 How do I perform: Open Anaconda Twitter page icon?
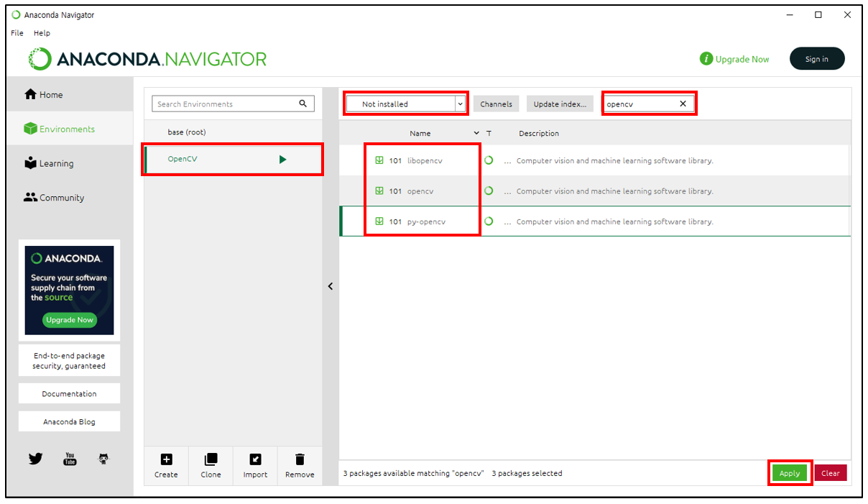tap(36, 458)
